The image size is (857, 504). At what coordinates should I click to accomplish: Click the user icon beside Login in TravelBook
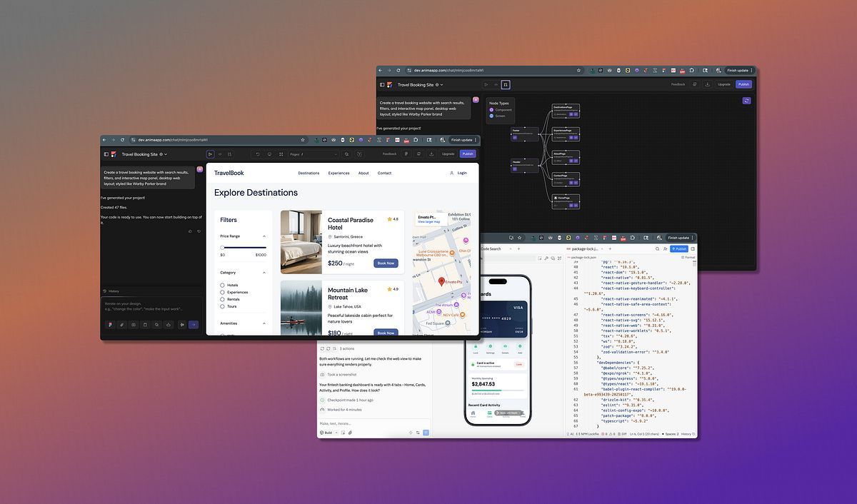[x=451, y=173]
